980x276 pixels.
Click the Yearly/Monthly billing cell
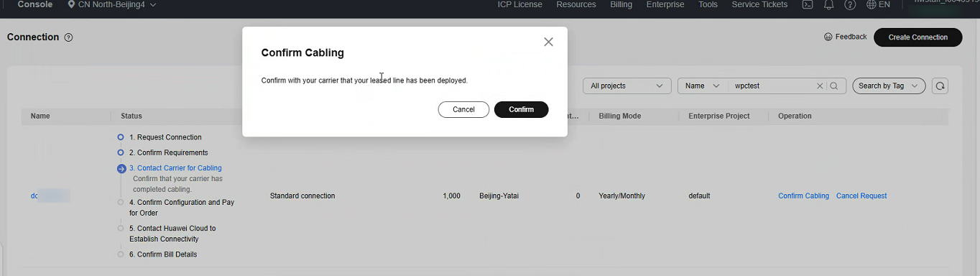[622, 195]
